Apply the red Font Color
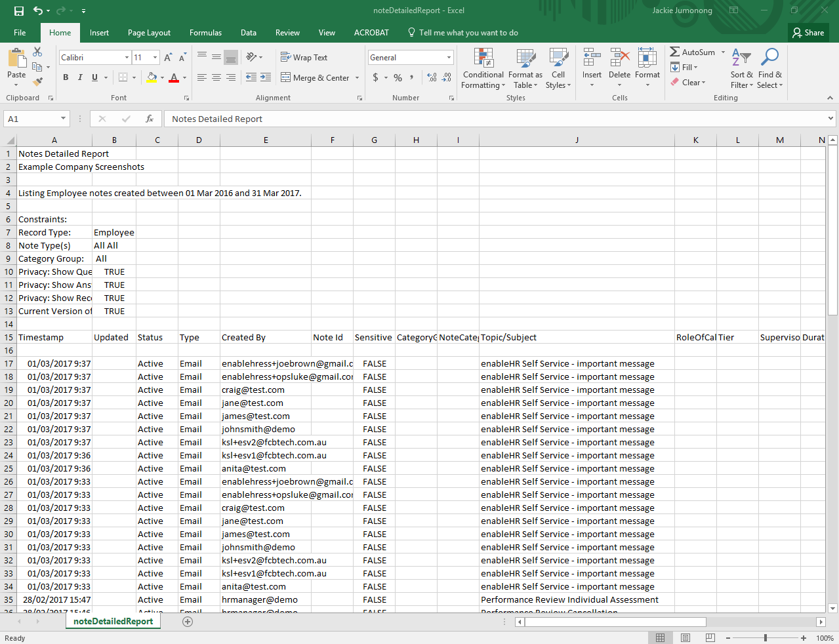Screen dimensions: 839x644 pyautogui.click(x=174, y=77)
